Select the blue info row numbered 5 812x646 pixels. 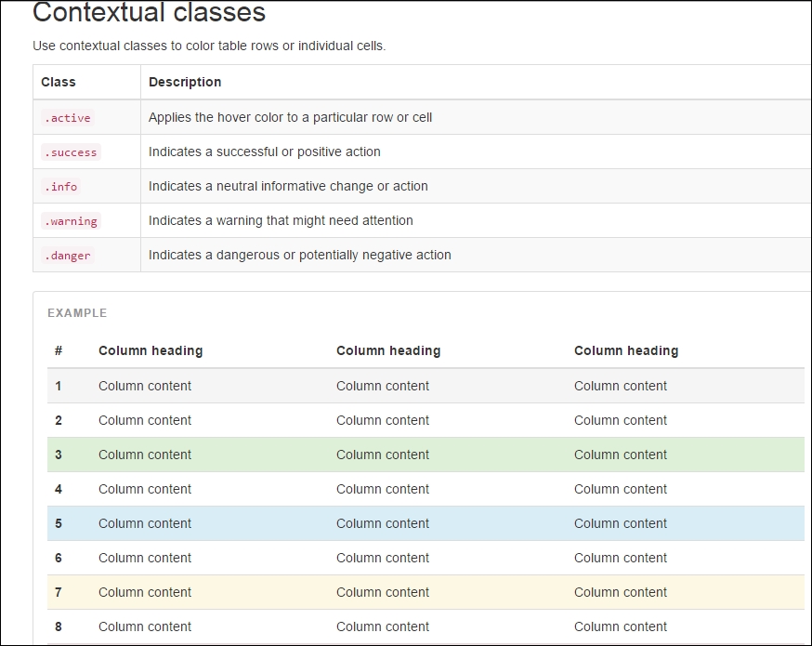tap(426, 523)
